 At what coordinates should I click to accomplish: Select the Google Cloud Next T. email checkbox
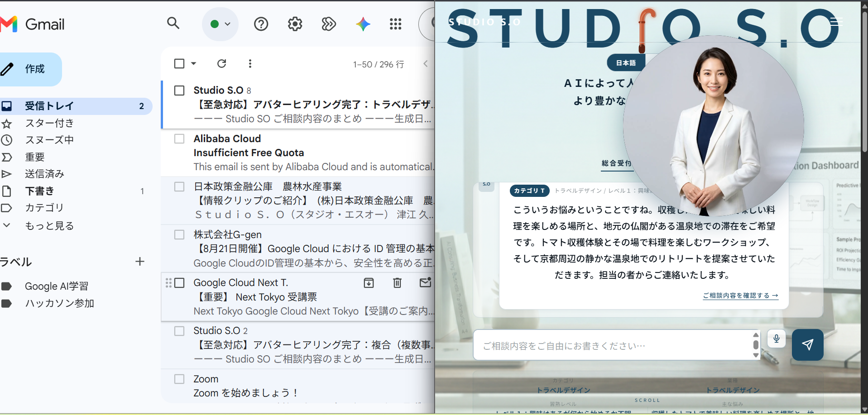(179, 283)
